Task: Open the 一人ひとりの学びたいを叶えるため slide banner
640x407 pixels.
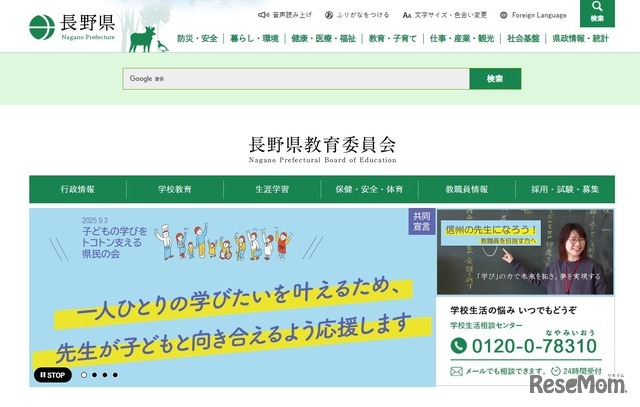Action: [232, 297]
